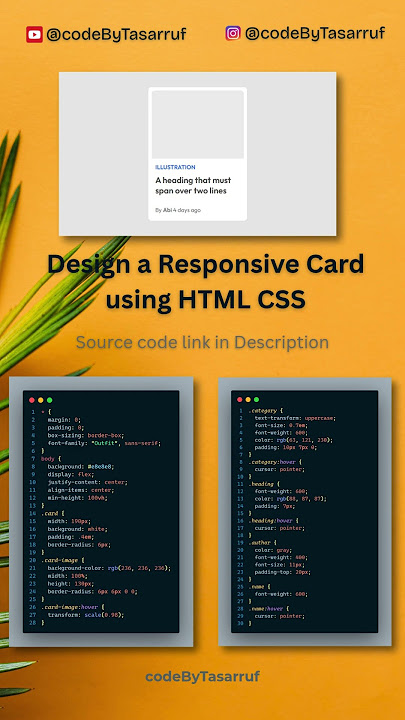405x720 pixels.
Task: Click the 'padding: 0;' code line
Action: 65,428
